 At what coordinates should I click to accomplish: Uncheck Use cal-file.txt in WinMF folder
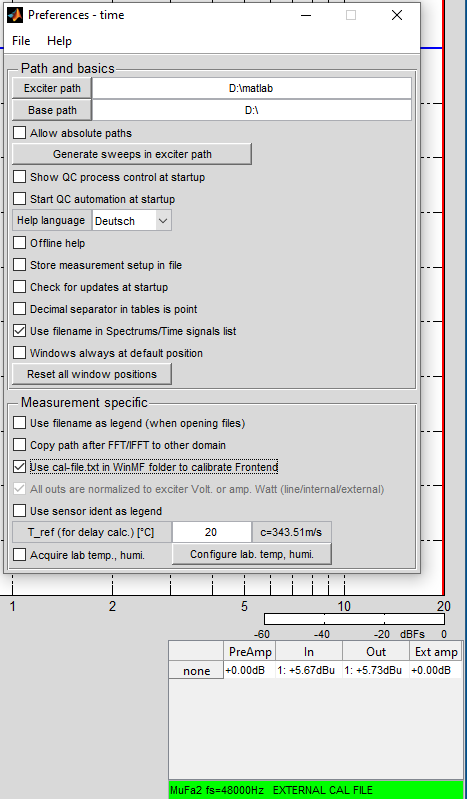19,466
